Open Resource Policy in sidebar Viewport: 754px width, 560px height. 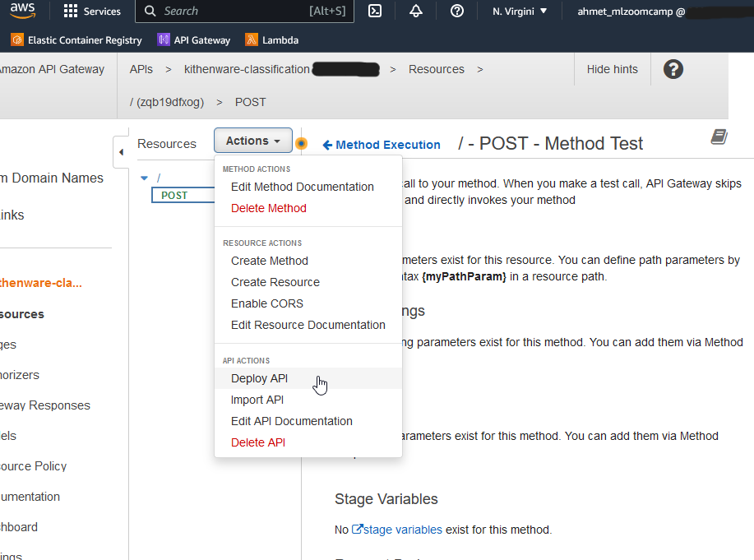click(x=33, y=466)
